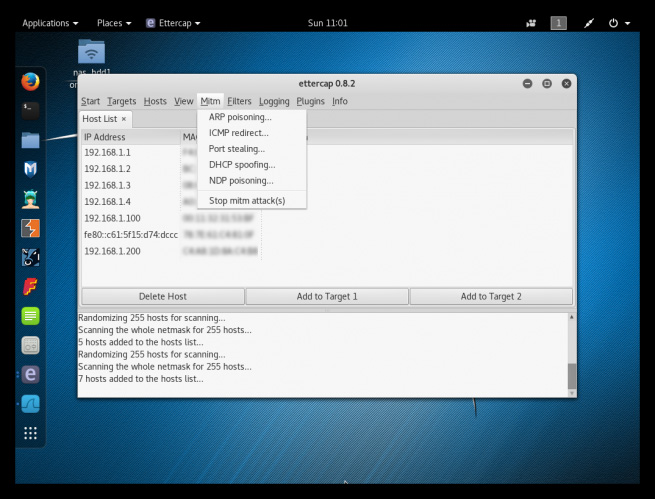Launch Burp Suite from the dock
Image resolution: width=655 pixels, height=499 pixels.
(30, 228)
